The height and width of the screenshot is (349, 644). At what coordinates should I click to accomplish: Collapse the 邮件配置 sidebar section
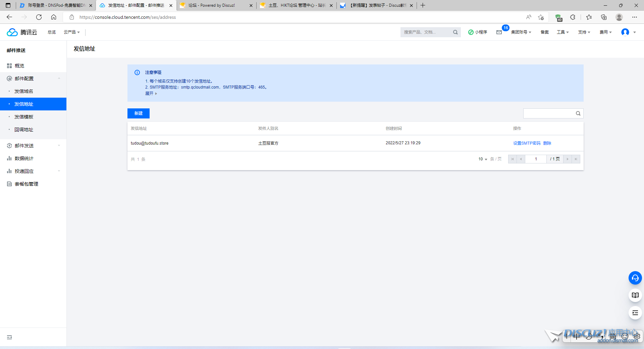[33, 79]
